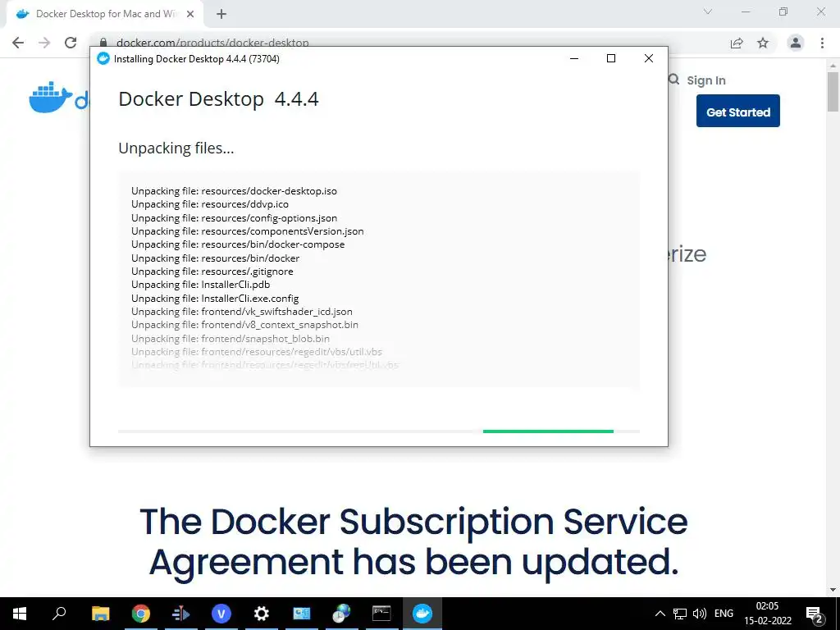Click the Chrome tab search chevron
Viewport: 840px width, 630px height.
coord(708,11)
